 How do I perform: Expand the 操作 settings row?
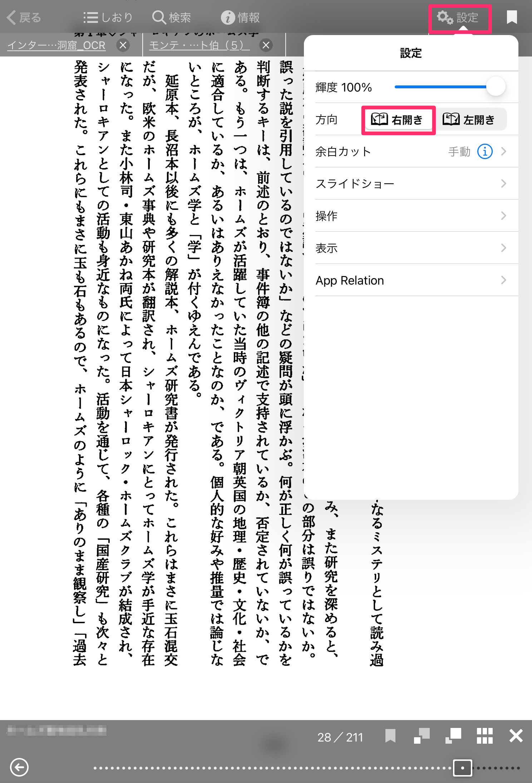[x=411, y=216]
